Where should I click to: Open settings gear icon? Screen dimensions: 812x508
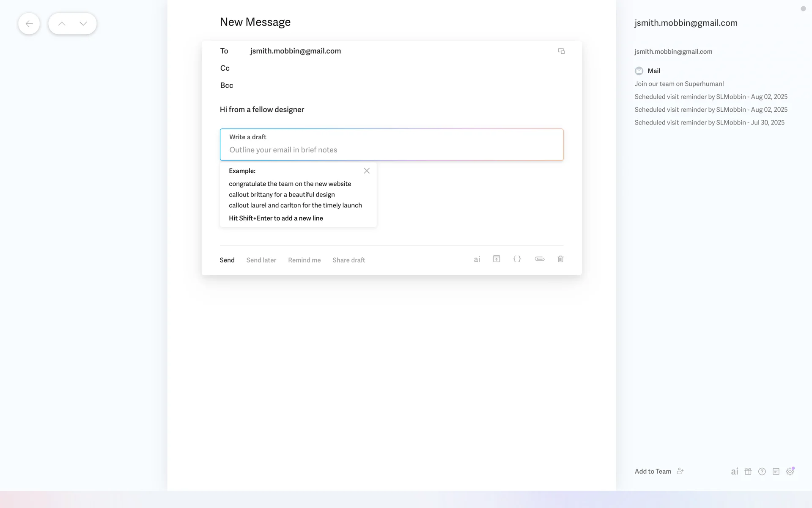[x=790, y=472]
